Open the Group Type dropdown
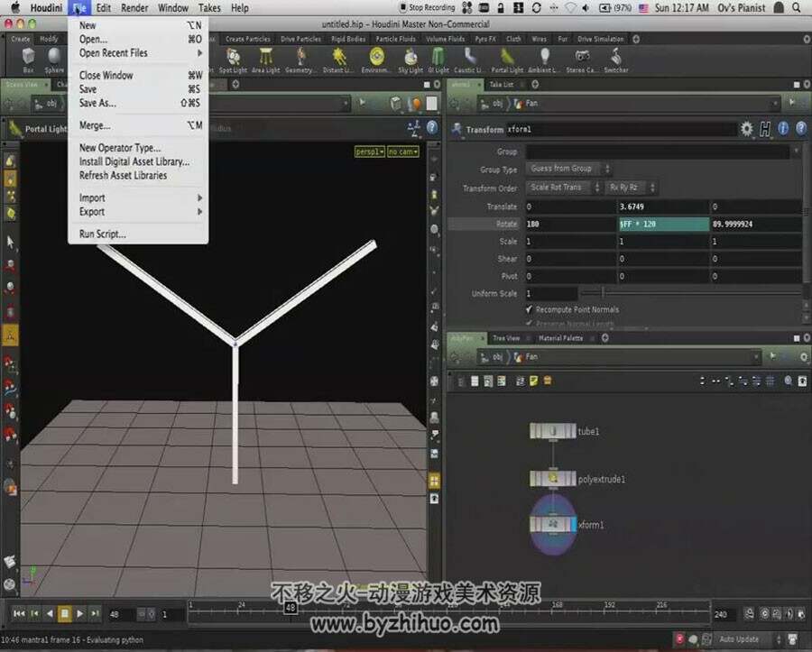 point(569,169)
